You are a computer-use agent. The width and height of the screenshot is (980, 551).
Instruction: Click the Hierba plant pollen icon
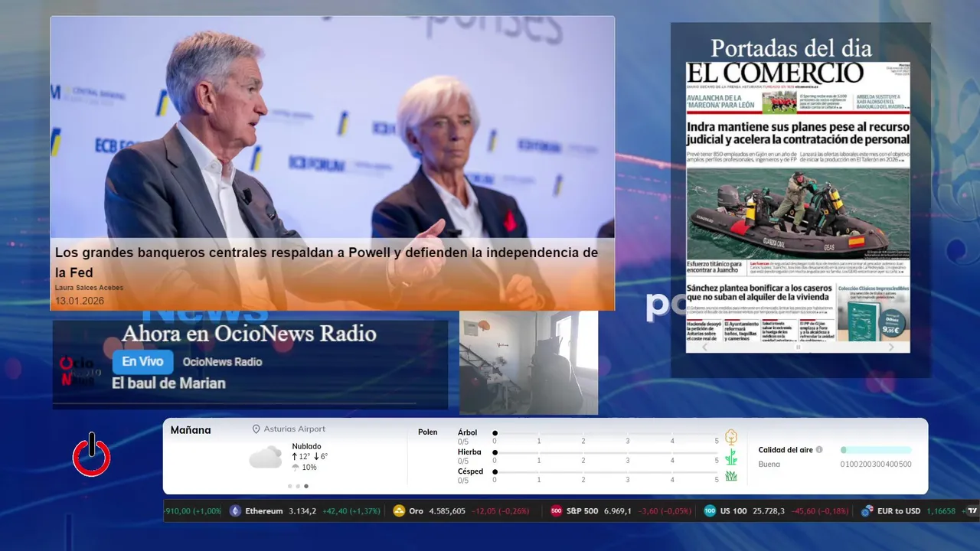[731, 457]
